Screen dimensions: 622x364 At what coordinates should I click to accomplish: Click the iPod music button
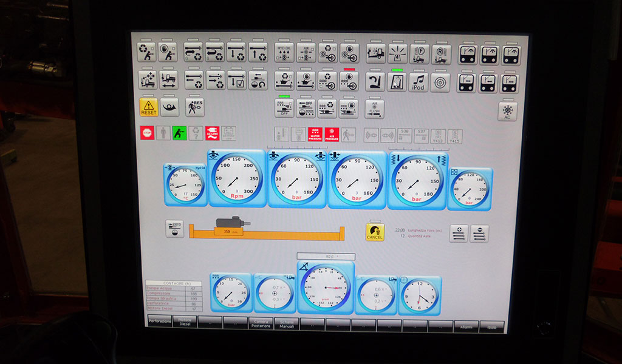[x=419, y=82]
